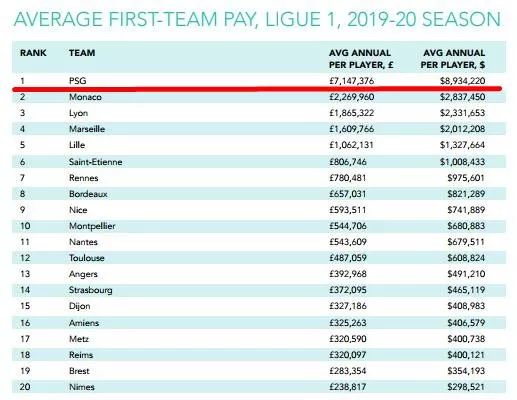Select the AVG ANNUAL PER PLAYER £ header
The height and width of the screenshot is (400, 517).
click(361, 59)
